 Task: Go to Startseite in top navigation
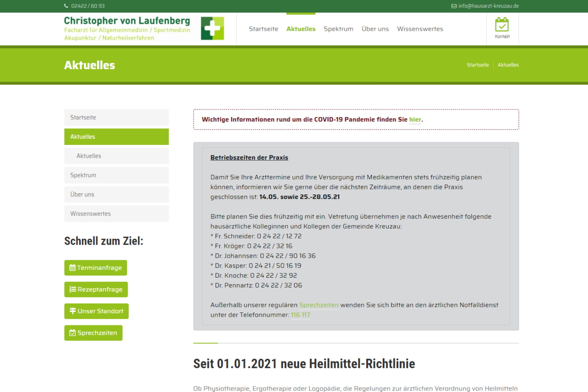[263, 29]
